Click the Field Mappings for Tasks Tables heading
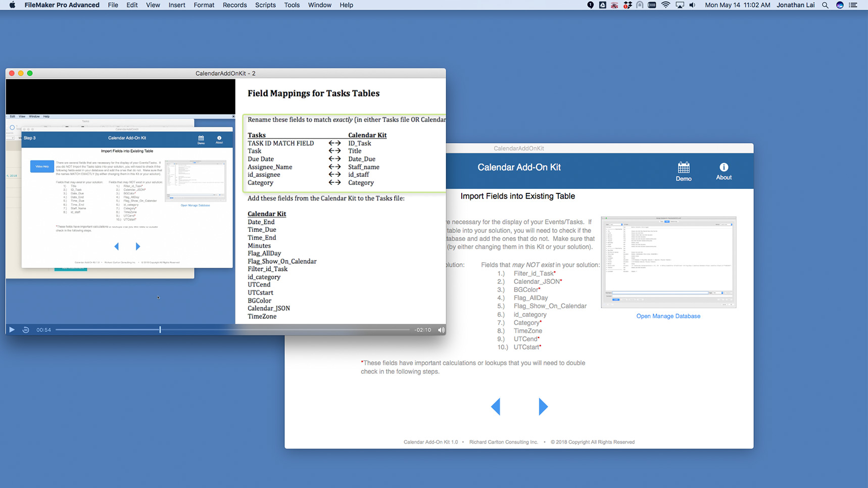This screenshot has height=488, width=868. [x=313, y=93]
